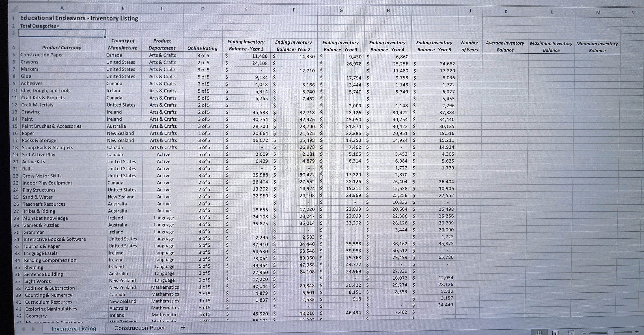Switch to the Construction Paper sheet tab
The height and width of the screenshot is (335, 644).
coord(140,328)
